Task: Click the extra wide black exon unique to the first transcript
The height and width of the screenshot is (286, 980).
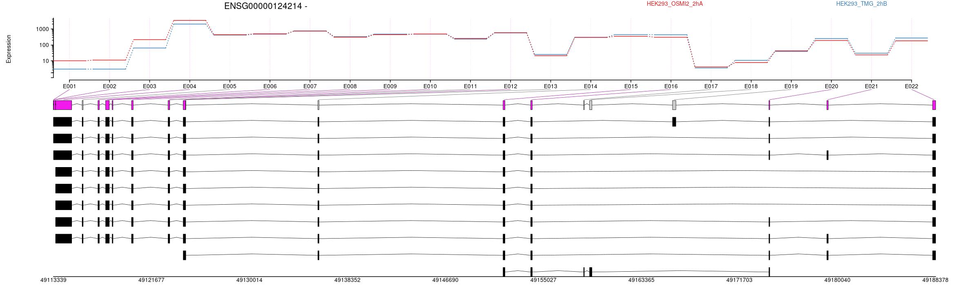Action: tap(674, 122)
